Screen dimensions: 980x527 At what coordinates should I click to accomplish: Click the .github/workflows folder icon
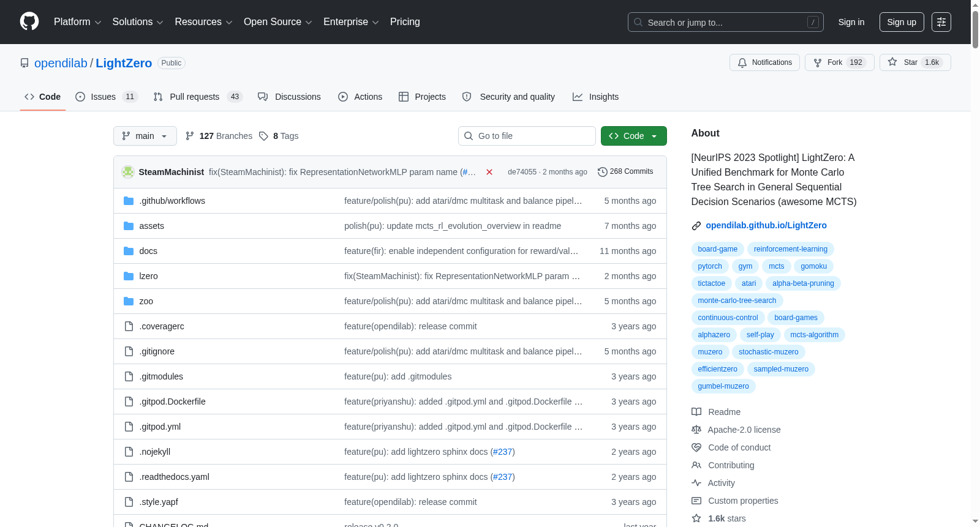coord(129,201)
